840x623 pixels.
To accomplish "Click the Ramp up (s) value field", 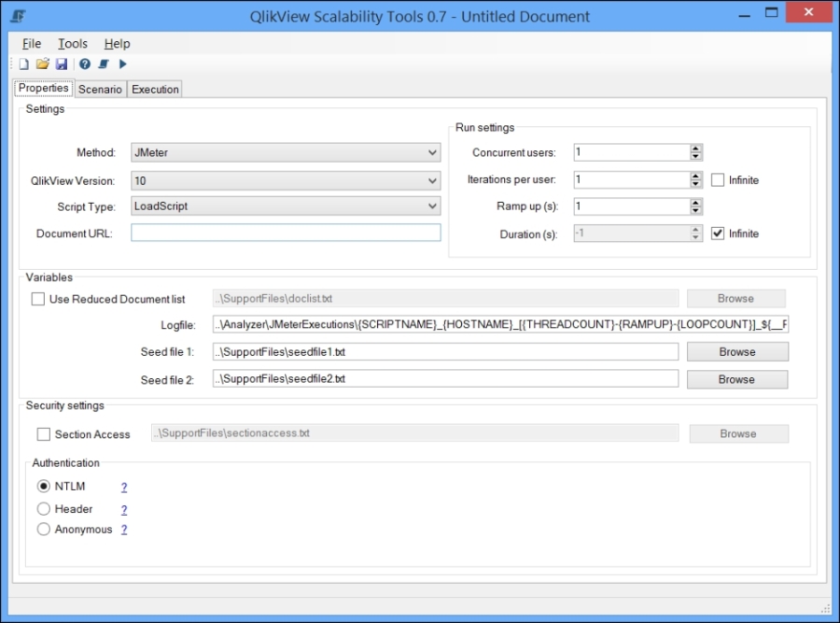I will [632, 206].
